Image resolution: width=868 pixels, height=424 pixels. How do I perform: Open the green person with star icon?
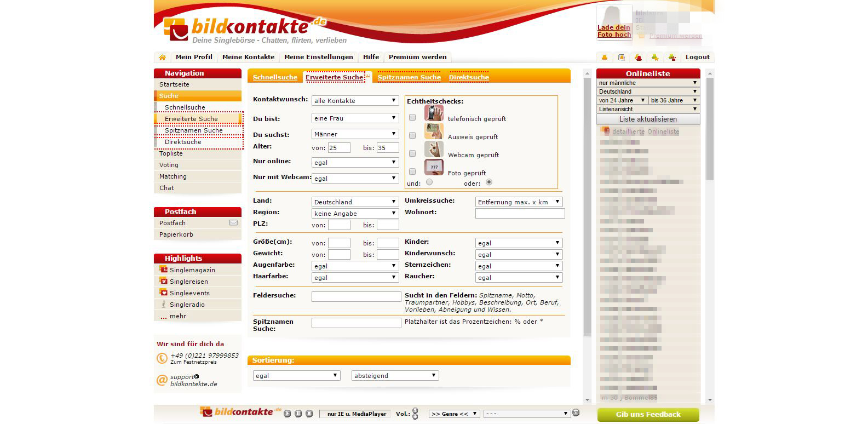pyautogui.click(x=654, y=57)
